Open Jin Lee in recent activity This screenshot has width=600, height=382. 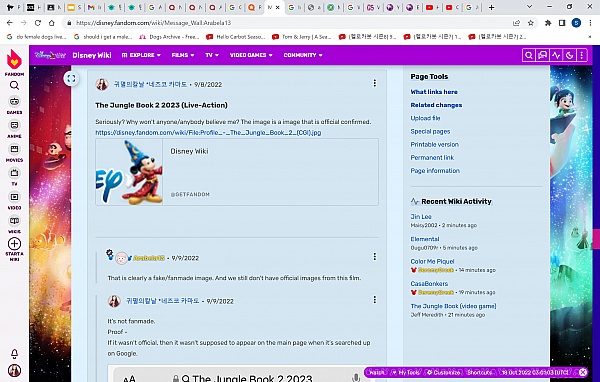421,217
